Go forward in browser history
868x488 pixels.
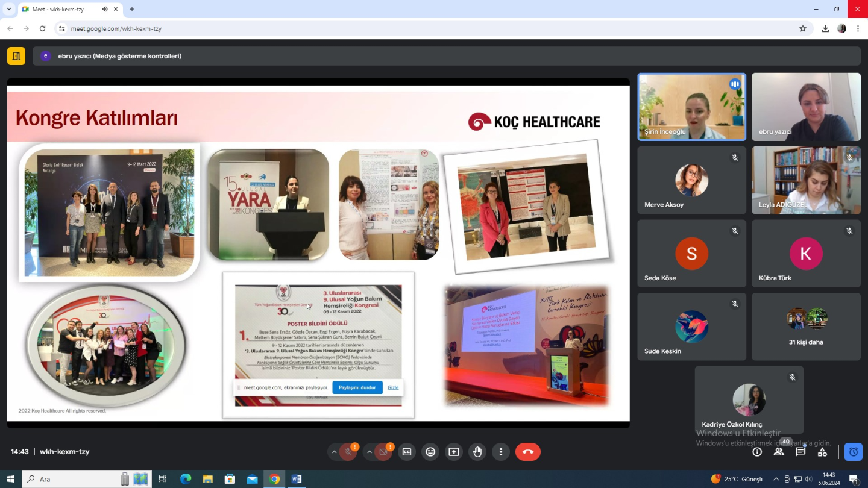[x=26, y=28]
